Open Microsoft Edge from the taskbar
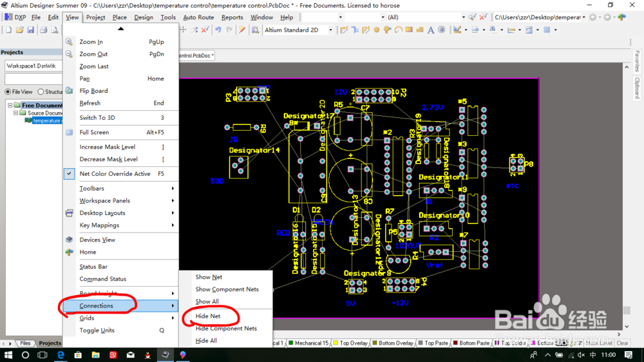The image size is (644, 362). [61, 355]
